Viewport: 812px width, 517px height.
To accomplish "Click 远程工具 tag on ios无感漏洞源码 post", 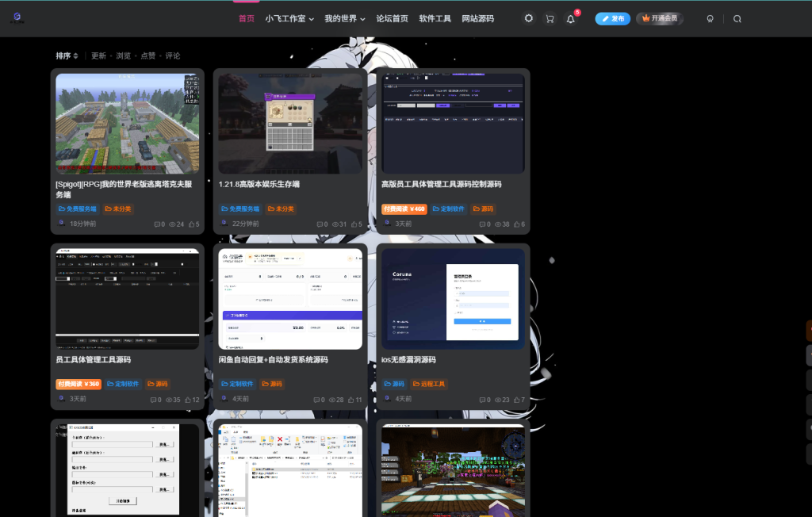I will coord(429,384).
